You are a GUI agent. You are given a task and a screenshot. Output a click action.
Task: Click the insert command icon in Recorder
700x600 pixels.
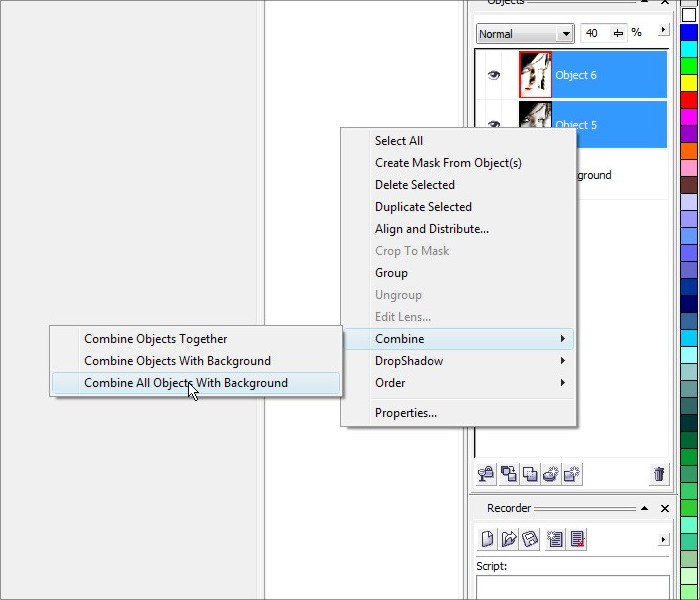555,539
